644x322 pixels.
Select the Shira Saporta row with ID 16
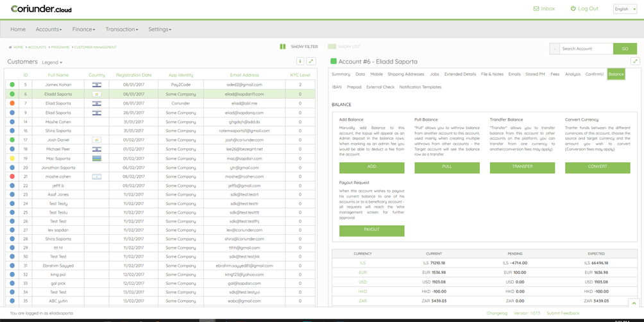pos(160,131)
